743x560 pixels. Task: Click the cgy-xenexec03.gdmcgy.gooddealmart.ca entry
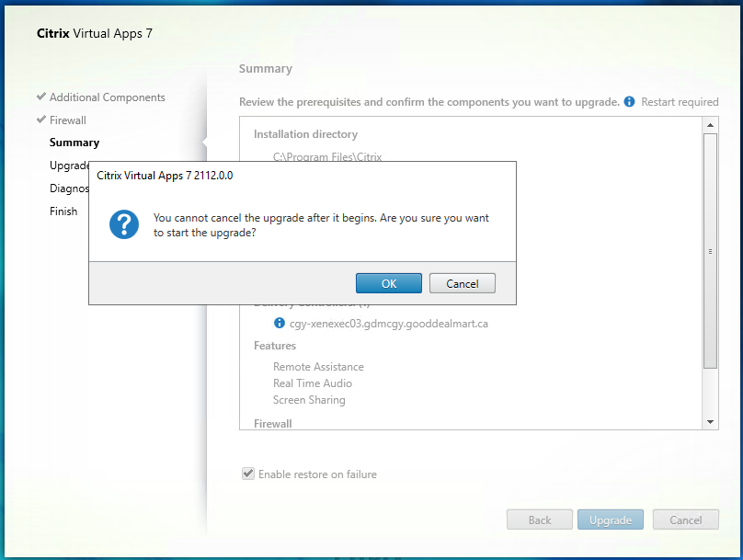[389, 324]
